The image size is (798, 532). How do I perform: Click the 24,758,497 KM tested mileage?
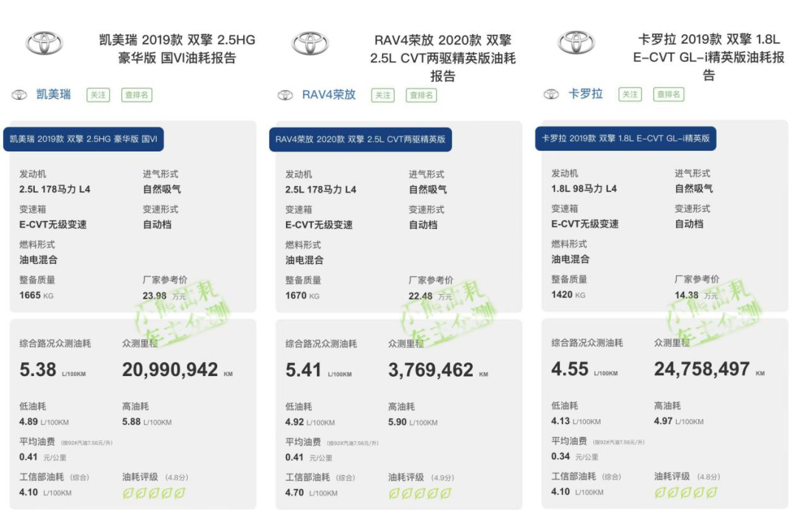coord(709,369)
